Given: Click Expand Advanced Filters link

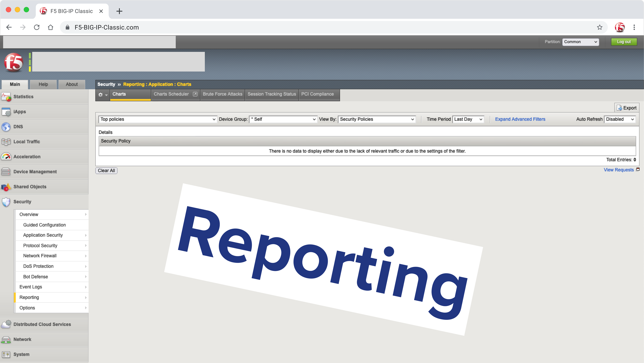Looking at the screenshot, I should click(520, 119).
